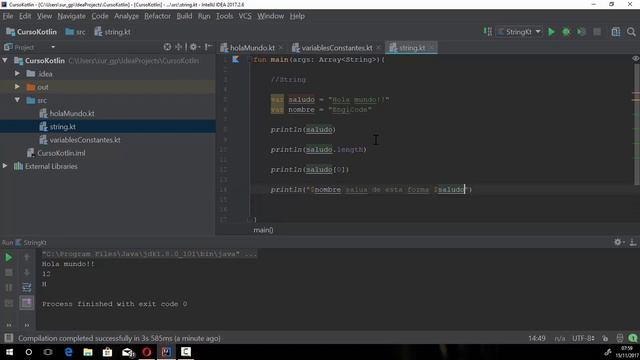Run with coverage from the main toolbar
The height and width of the screenshot is (360, 640).
pyautogui.click(x=581, y=32)
